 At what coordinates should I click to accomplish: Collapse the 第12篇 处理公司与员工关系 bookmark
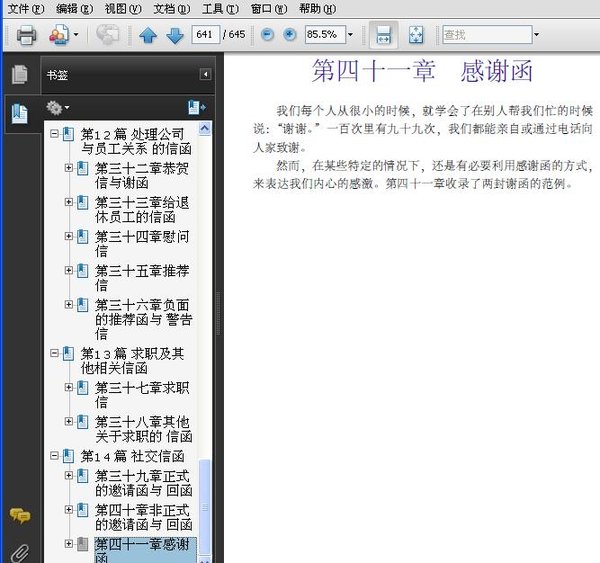coord(54,134)
